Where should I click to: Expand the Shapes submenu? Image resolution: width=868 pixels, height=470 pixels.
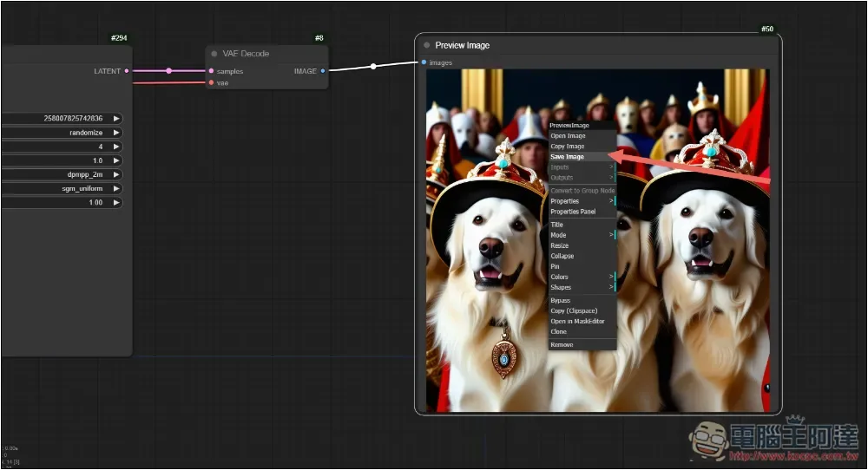tap(582, 288)
